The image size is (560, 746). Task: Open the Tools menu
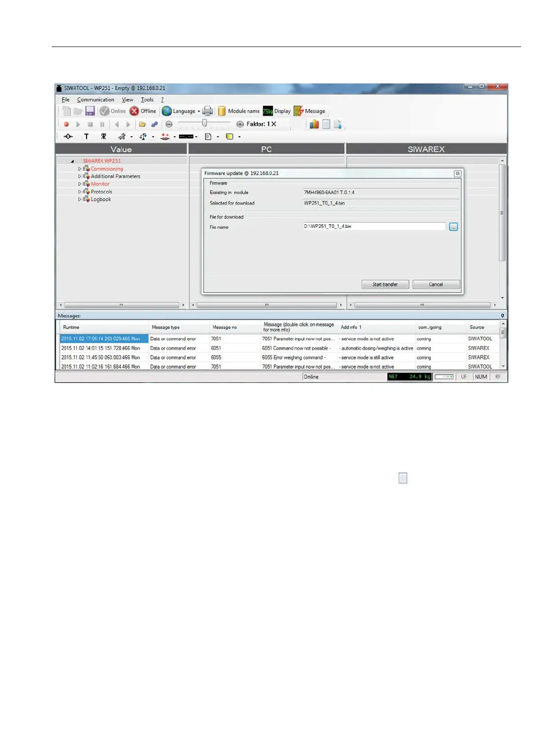click(x=147, y=100)
